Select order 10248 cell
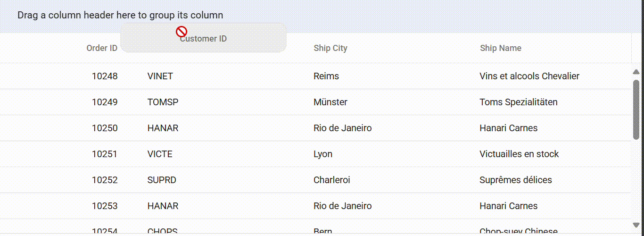644x236 pixels. coord(104,76)
